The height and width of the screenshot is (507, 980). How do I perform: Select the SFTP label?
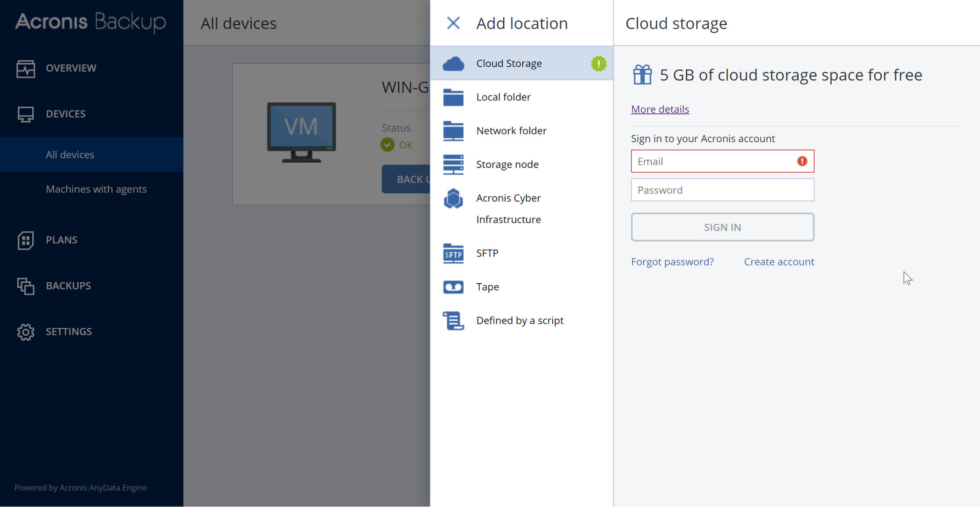(487, 253)
